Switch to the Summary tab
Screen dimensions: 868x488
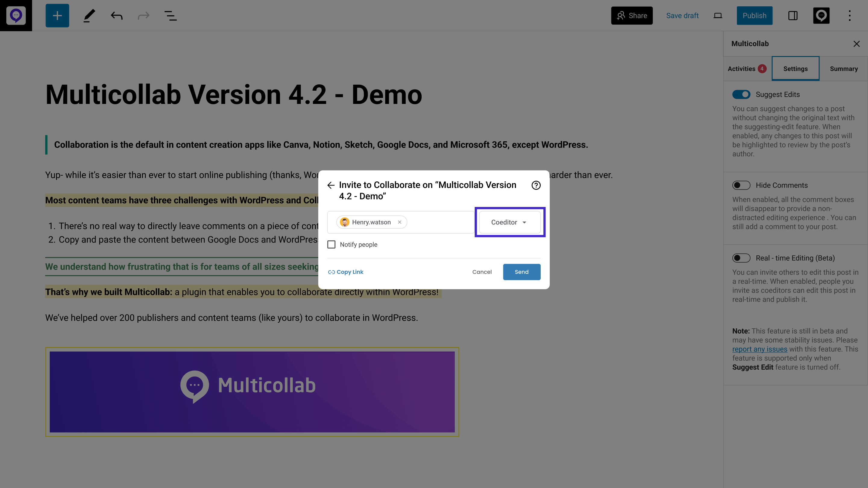(844, 69)
